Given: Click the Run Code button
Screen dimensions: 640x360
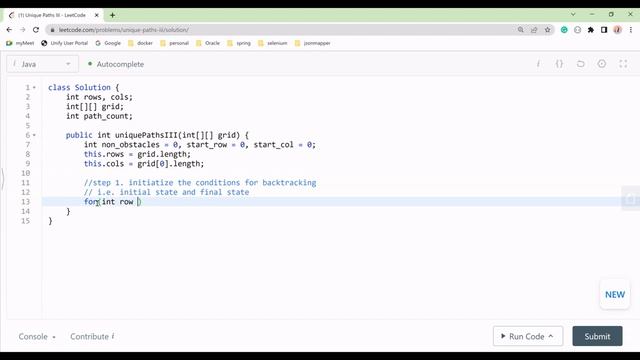Looking at the screenshot, I should pyautogui.click(x=528, y=336).
